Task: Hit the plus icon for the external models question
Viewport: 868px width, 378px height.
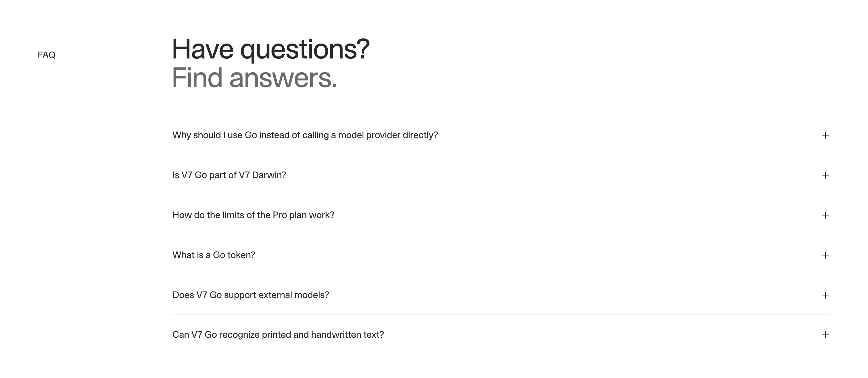Action: (x=825, y=295)
